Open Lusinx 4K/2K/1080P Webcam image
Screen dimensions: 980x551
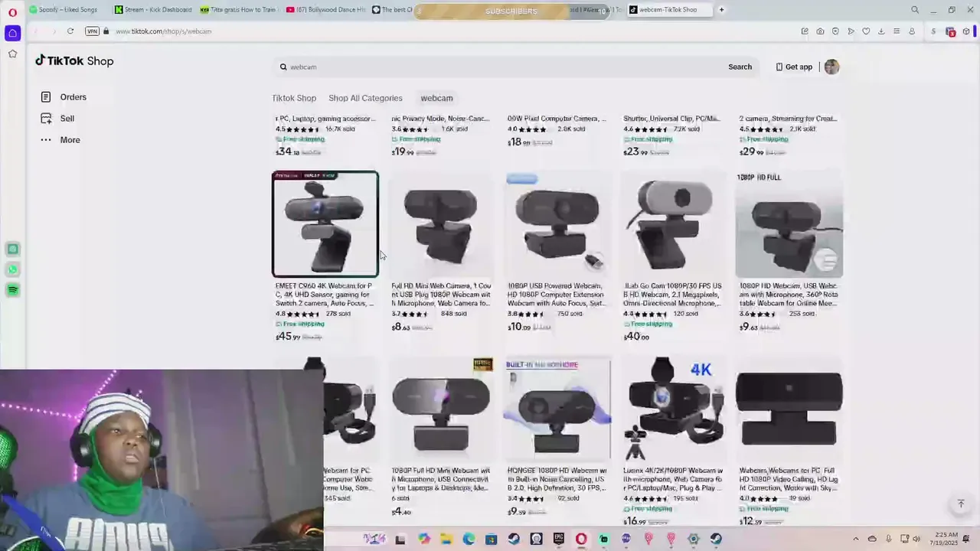tap(673, 409)
